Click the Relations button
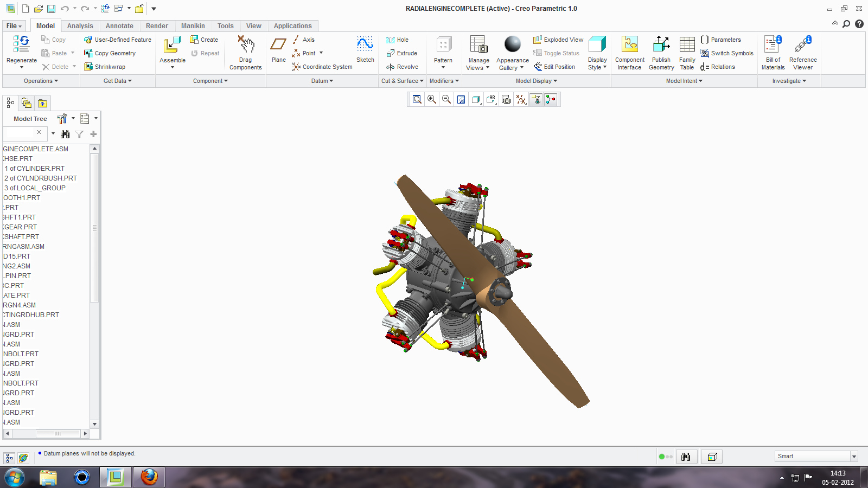 (718, 67)
